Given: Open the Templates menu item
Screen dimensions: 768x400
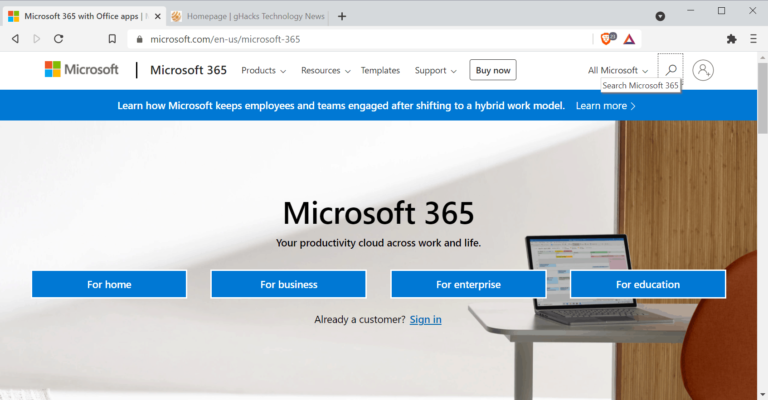Looking at the screenshot, I should click(x=380, y=71).
